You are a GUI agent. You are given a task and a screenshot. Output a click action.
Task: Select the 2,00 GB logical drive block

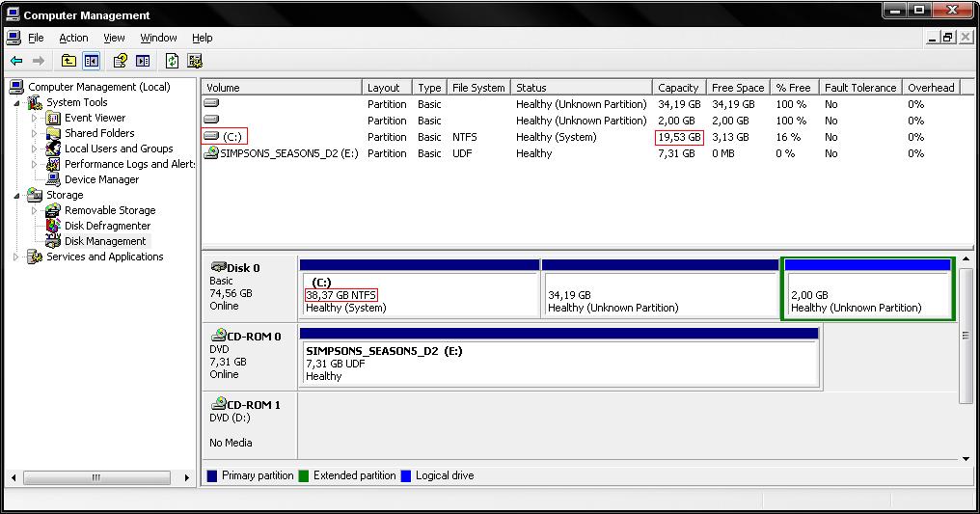868,288
